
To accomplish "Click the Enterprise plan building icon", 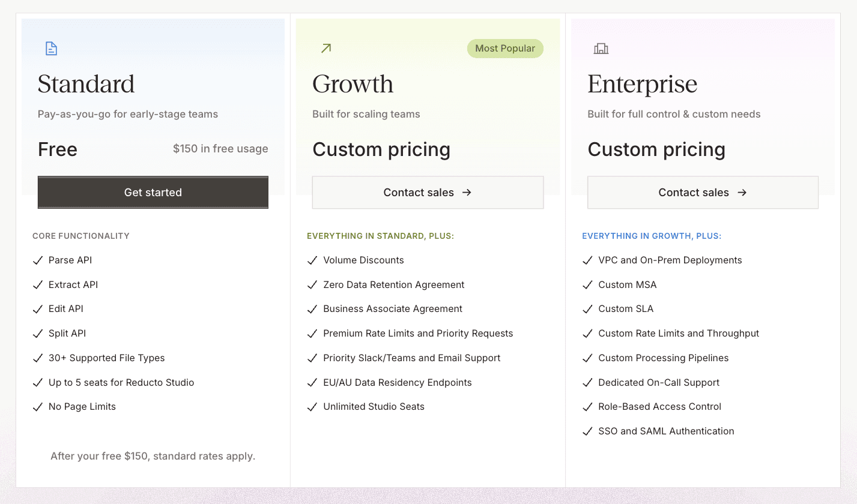I will click(601, 49).
